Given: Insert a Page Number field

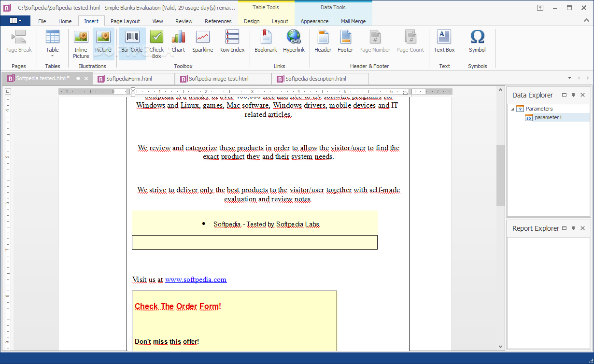Looking at the screenshot, I should tap(375, 42).
